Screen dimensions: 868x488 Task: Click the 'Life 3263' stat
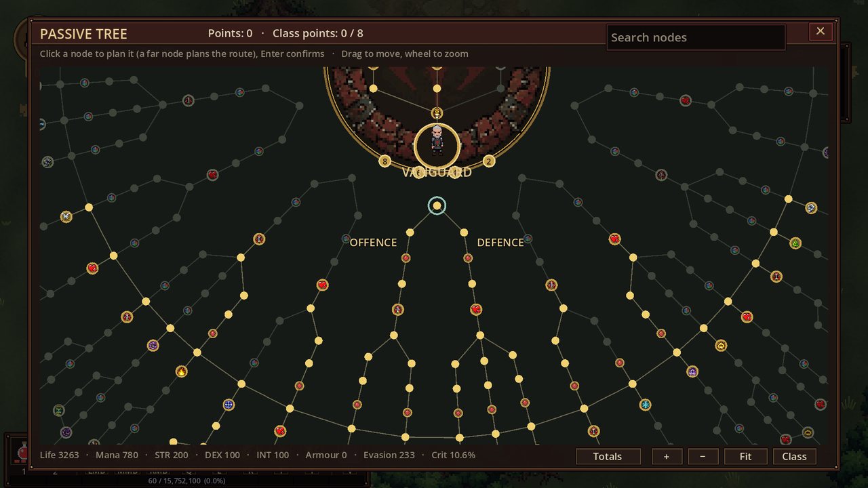[x=60, y=455]
